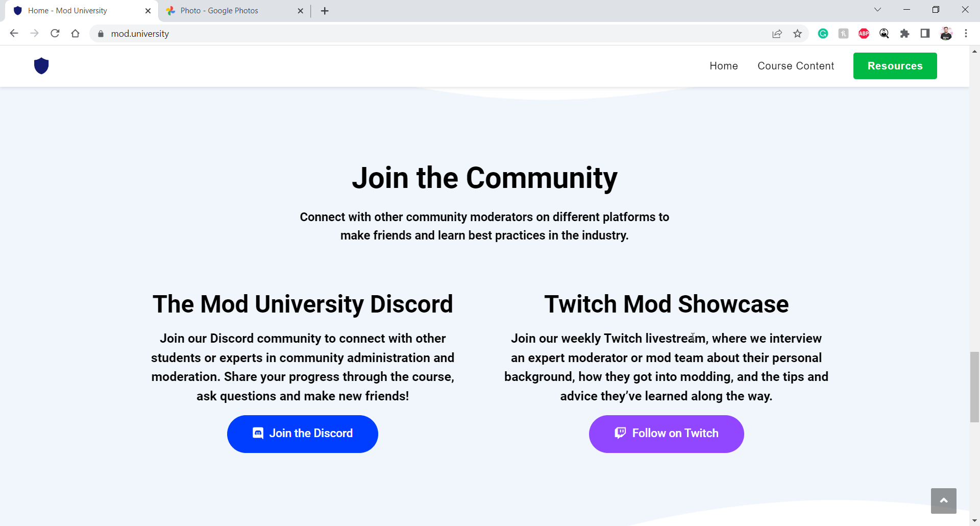Open a new browser tab

[x=325, y=11]
